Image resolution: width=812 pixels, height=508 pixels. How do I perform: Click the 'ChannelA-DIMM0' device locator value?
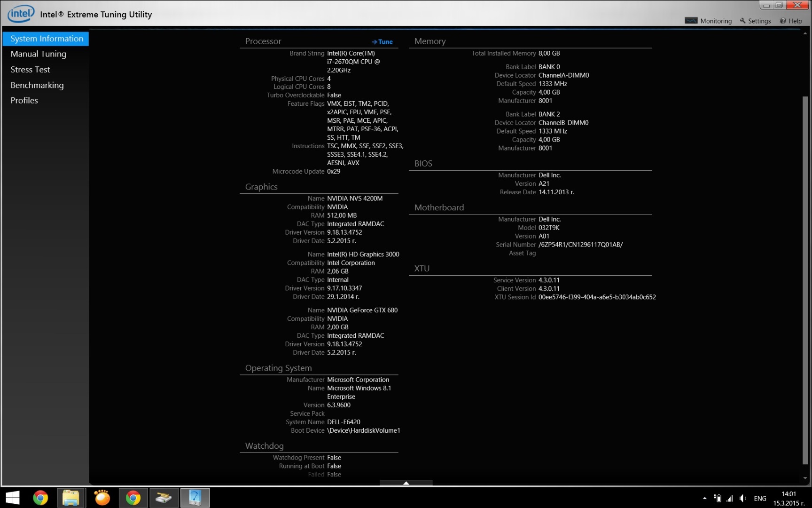point(563,75)
